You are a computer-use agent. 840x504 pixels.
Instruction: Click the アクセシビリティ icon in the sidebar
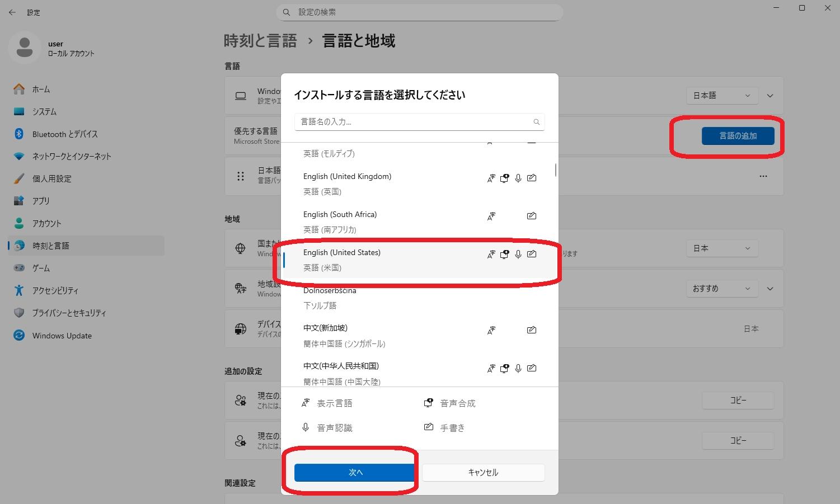click(18, 290)
